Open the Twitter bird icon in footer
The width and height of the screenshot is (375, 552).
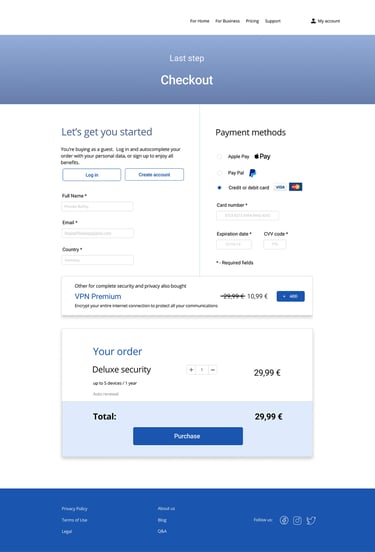[x=311, y=520]
